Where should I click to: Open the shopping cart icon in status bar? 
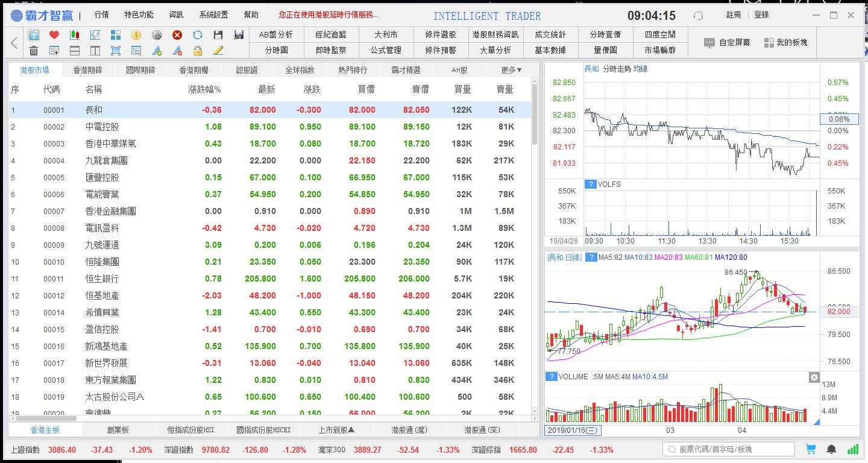pos(811,449)
